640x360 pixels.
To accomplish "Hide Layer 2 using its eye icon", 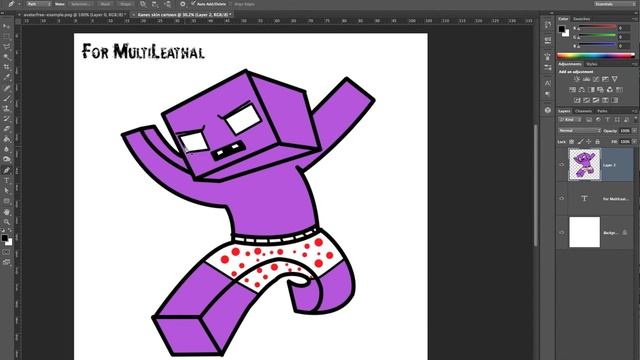I will [x=562, y=165].
